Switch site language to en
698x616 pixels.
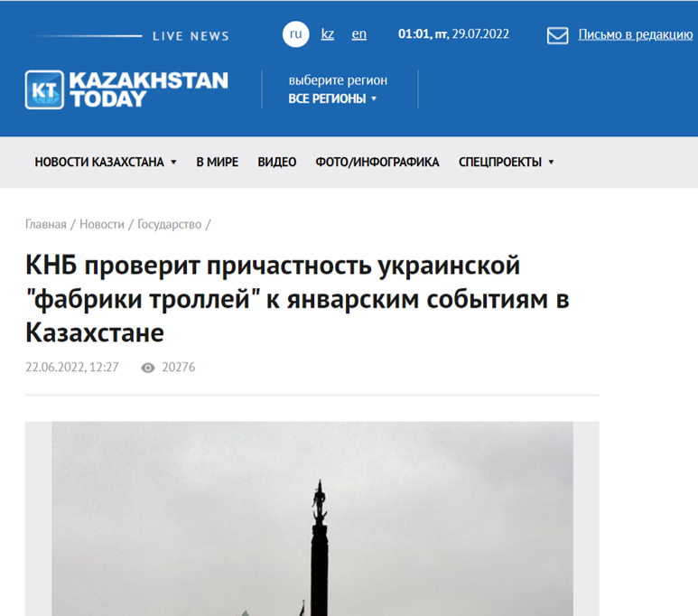(358, 34)
